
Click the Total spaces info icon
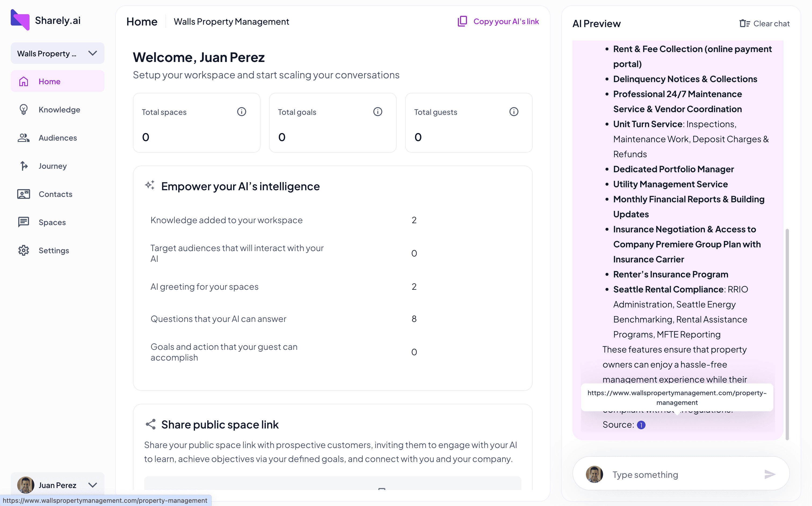coord(241,112)
